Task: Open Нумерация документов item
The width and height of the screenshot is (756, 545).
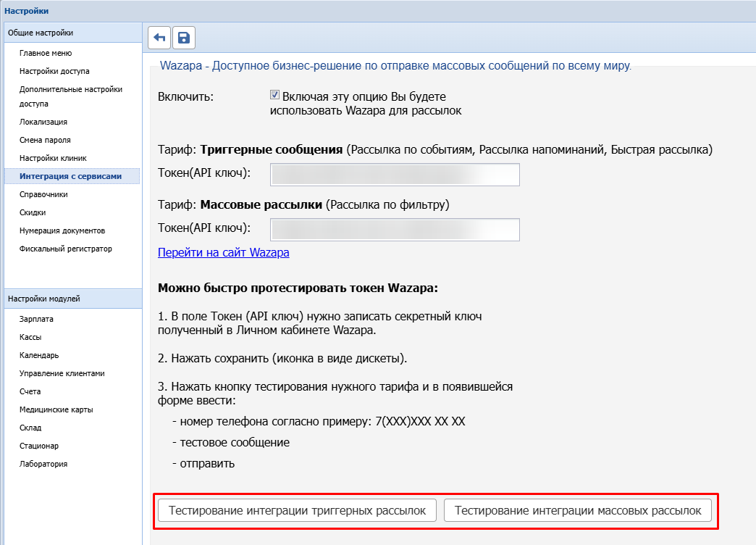Action: click(62, 230)
